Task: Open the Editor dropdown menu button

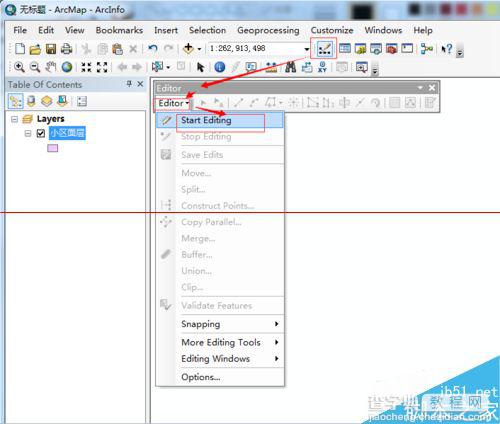Action: [173, 103]
